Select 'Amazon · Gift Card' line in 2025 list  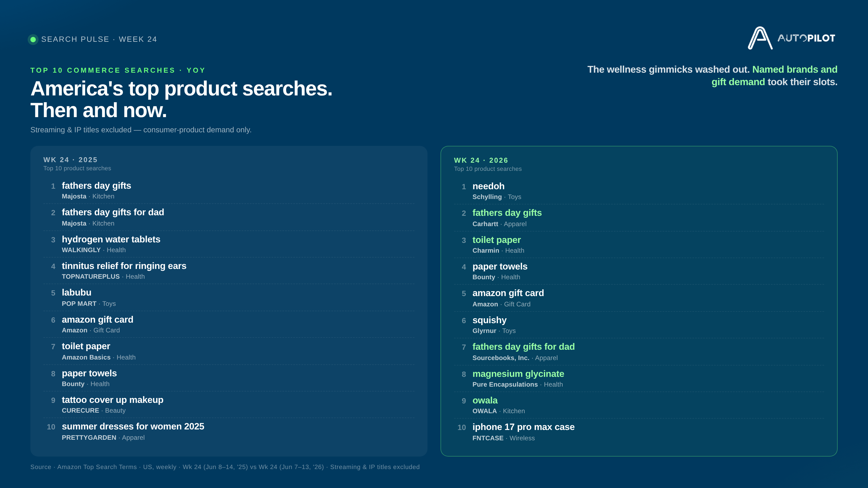91,330
